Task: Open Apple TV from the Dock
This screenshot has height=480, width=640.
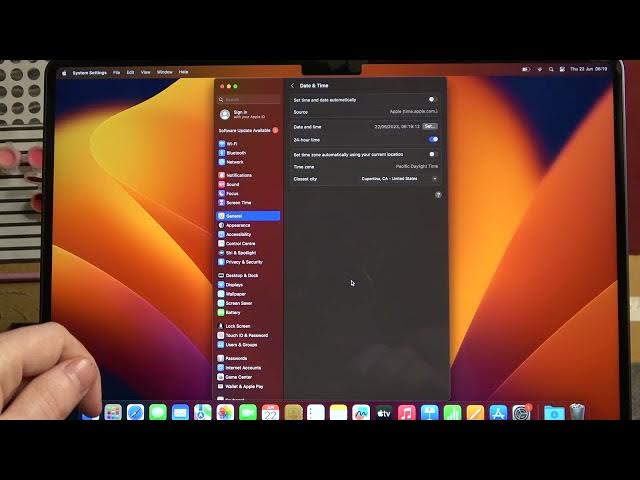Action: [x=384, y=413]
